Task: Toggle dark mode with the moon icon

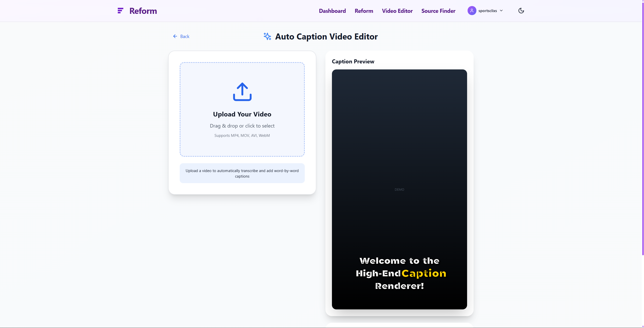Action: pos(521,11)
